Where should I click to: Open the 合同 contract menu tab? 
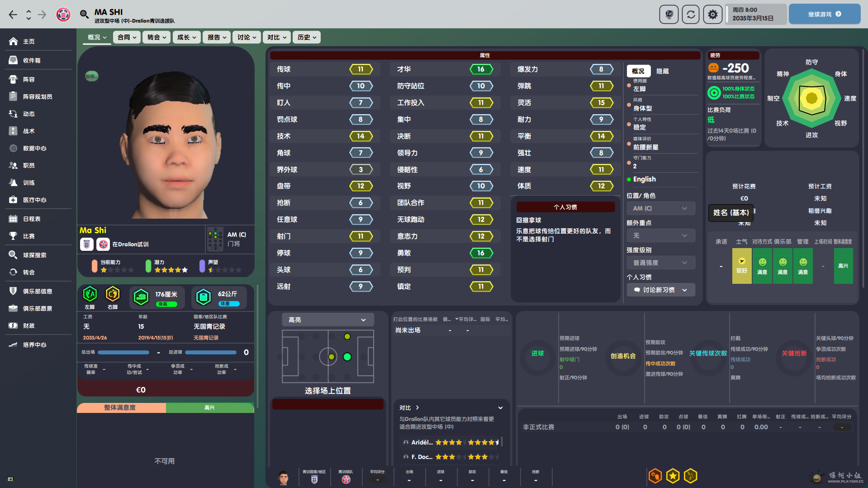[x=126, y=37]
